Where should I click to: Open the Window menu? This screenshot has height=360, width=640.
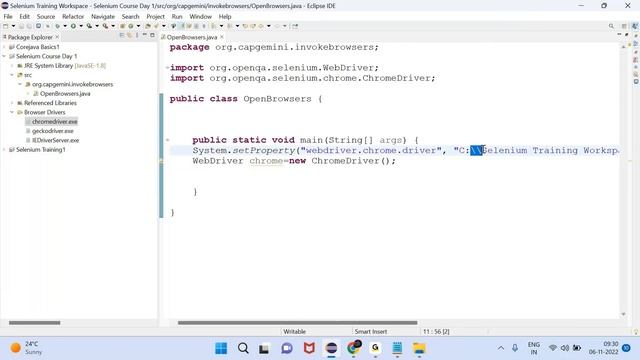(200, 16)
